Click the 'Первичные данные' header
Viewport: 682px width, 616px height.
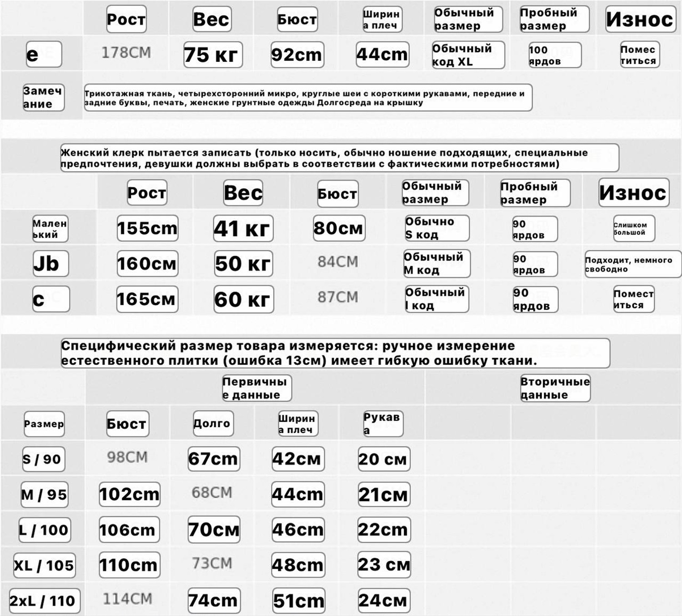[x=256, y=388]
